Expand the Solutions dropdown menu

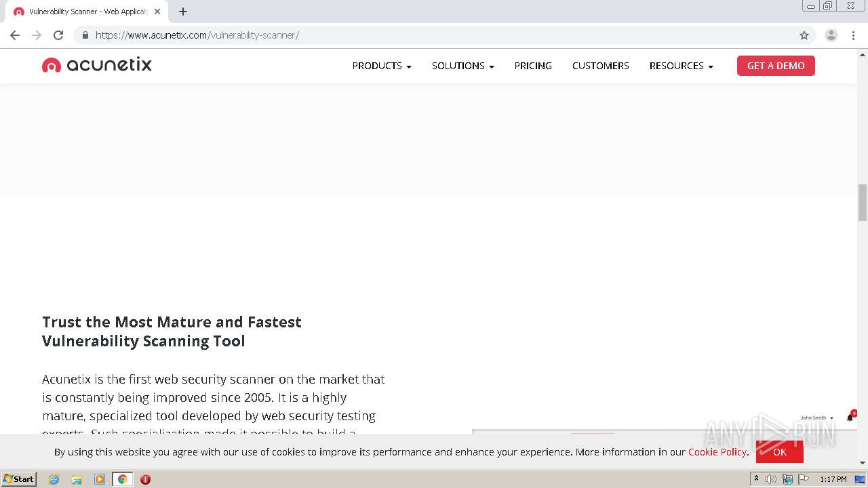click(463, 66)
